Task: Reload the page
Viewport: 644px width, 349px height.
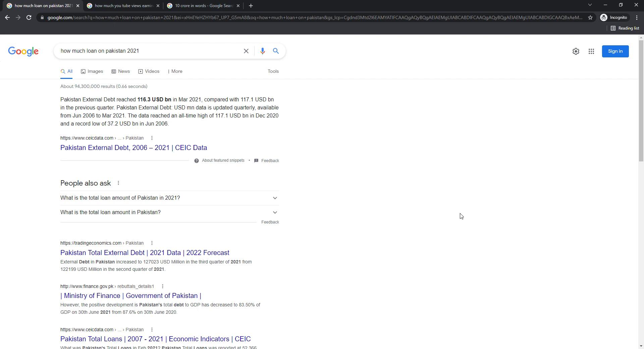Action: 29,17
